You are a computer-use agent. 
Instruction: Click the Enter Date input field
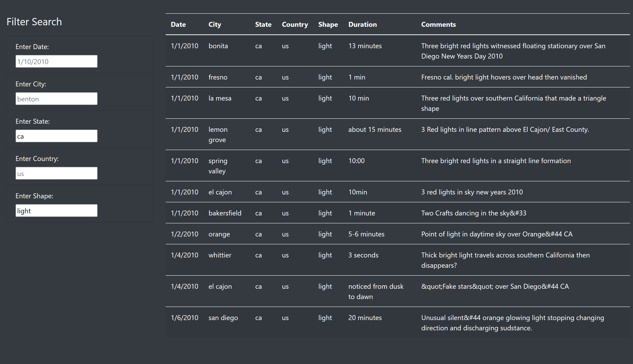coord(56,61)
